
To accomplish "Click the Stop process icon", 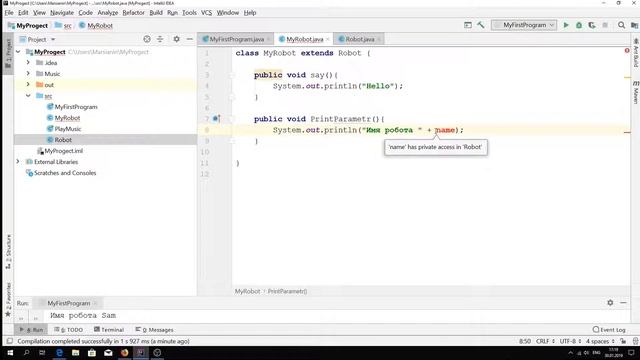I will pyautogui.click(x=605, y=25).
